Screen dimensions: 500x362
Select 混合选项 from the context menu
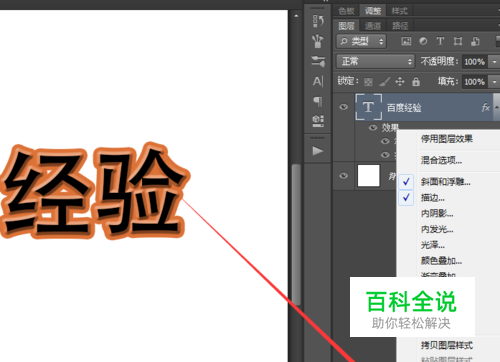point(441,160)
